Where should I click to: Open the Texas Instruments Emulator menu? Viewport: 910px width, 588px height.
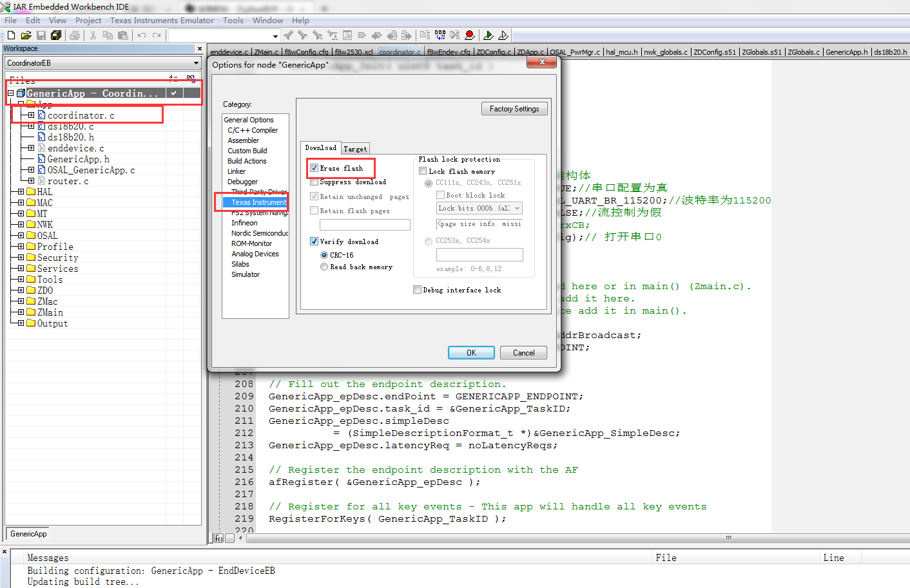[x=162, y=21]
